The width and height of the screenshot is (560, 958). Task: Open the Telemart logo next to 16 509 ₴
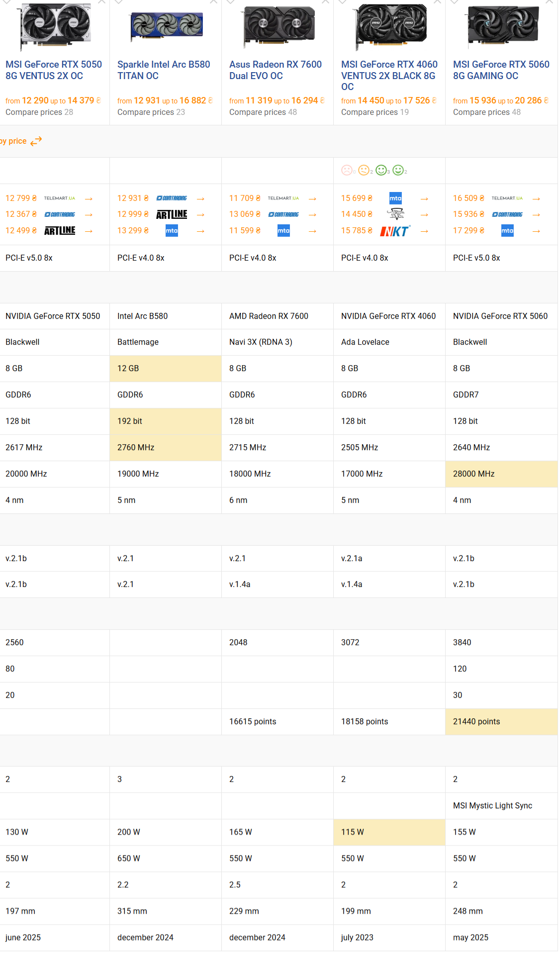pos(507,198)
